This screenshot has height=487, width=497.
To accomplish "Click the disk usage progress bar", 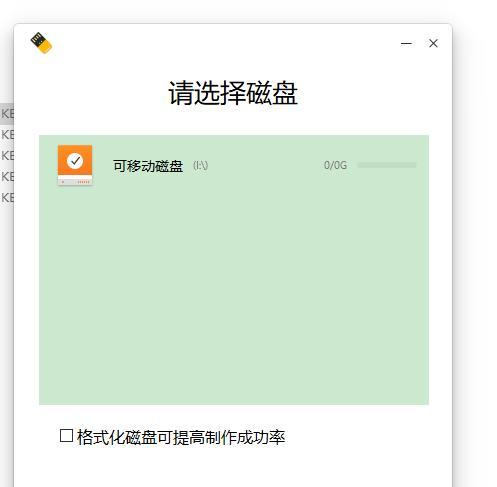I will 387,165.
